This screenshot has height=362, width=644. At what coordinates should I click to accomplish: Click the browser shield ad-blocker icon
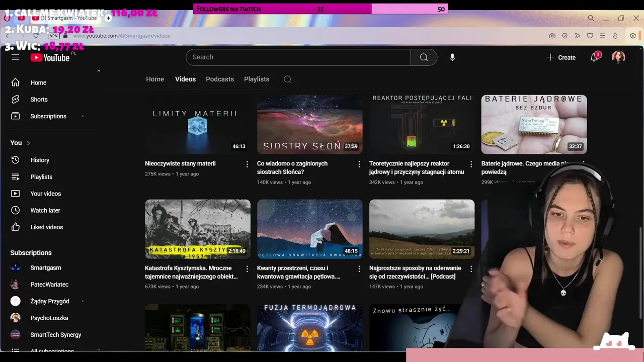565,36
